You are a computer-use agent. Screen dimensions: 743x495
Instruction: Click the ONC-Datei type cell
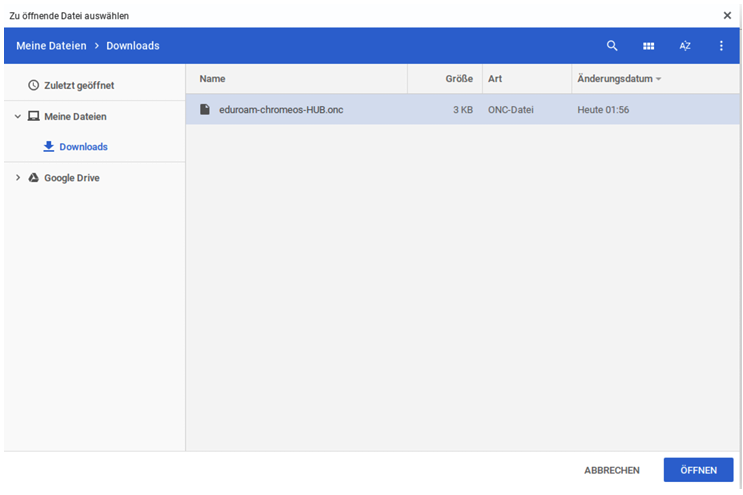[x=510, y=109]
